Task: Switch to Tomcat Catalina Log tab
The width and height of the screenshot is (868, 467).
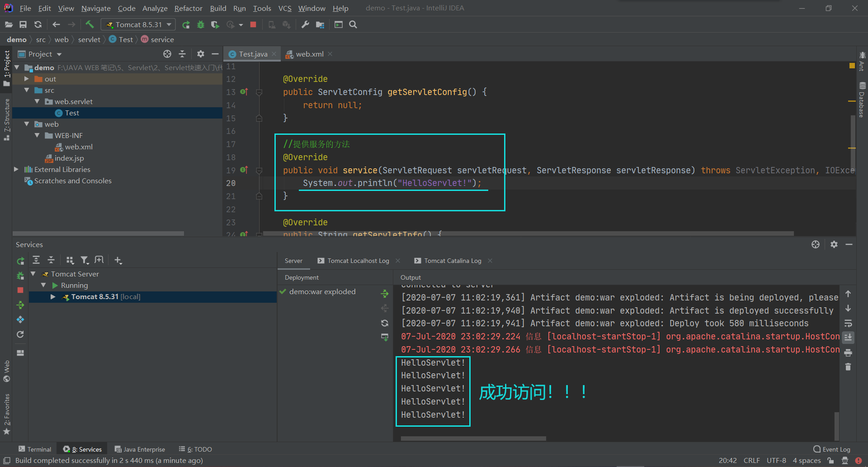Action: pos(453,261)
